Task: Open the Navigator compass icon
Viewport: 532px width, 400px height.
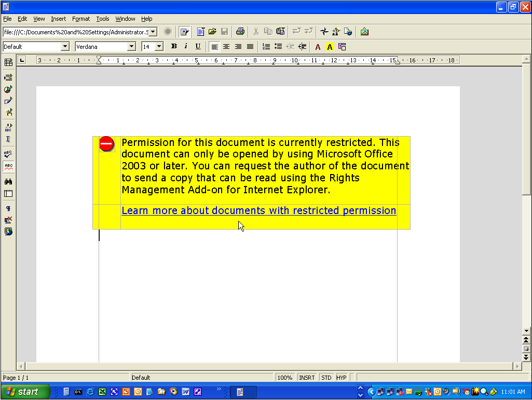Action: coord(324,32)
